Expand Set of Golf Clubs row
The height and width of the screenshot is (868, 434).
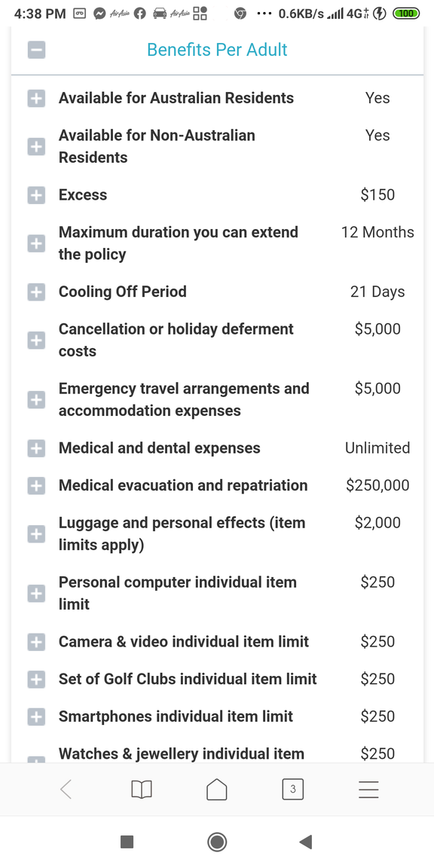(36, 680)
